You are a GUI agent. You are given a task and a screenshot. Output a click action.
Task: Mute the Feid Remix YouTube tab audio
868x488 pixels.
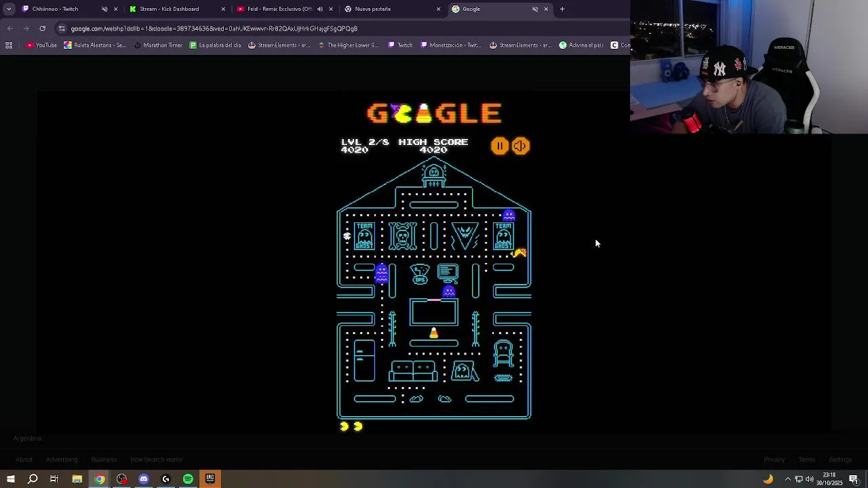320,9
